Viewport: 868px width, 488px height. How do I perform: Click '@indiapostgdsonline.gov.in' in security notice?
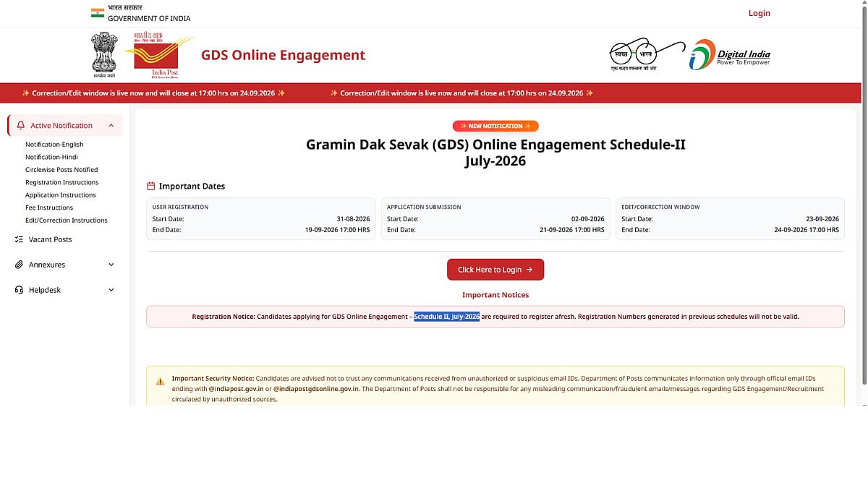point(315,389)
